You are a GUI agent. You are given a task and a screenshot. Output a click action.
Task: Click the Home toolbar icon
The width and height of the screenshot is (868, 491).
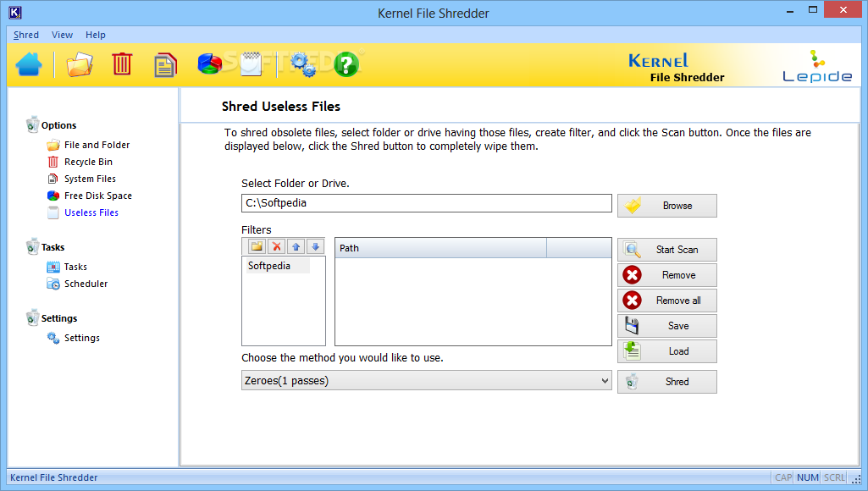click(x=29, y=64)
